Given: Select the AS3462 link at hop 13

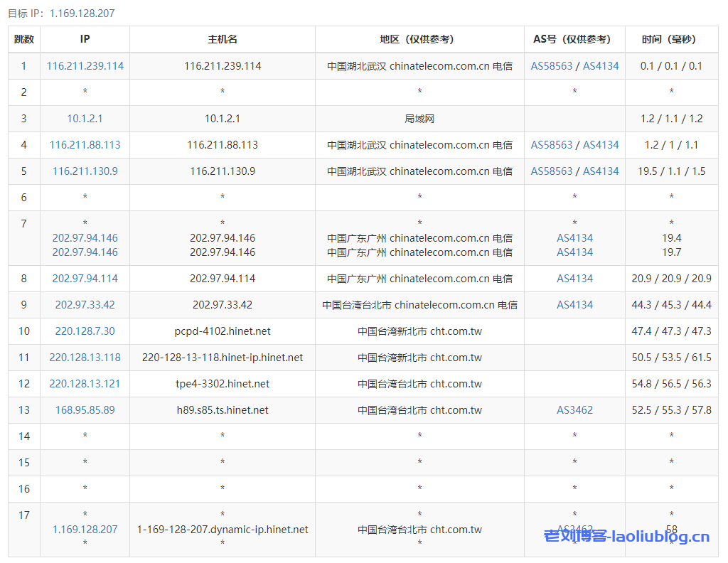Looking at the screenshot, I should tap(574, 409).
